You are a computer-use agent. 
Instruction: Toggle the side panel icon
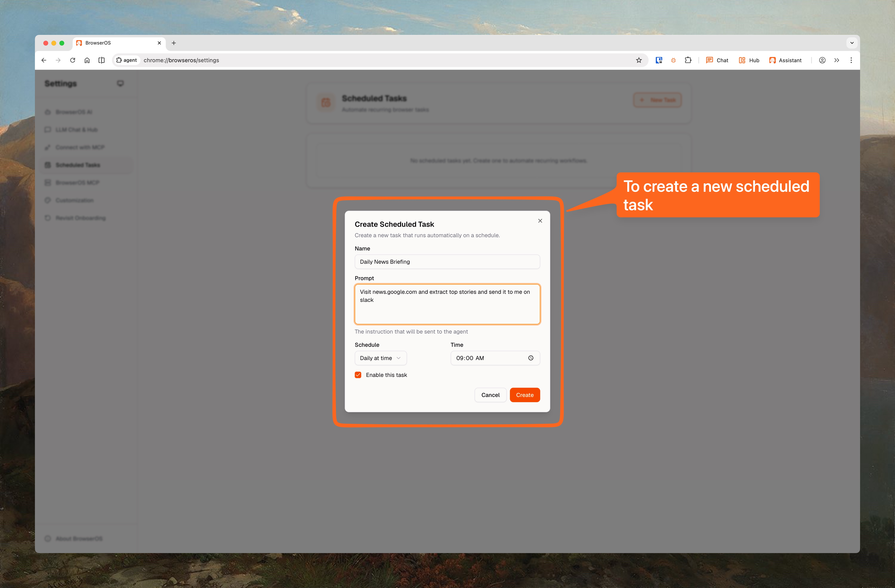(102, 60)
